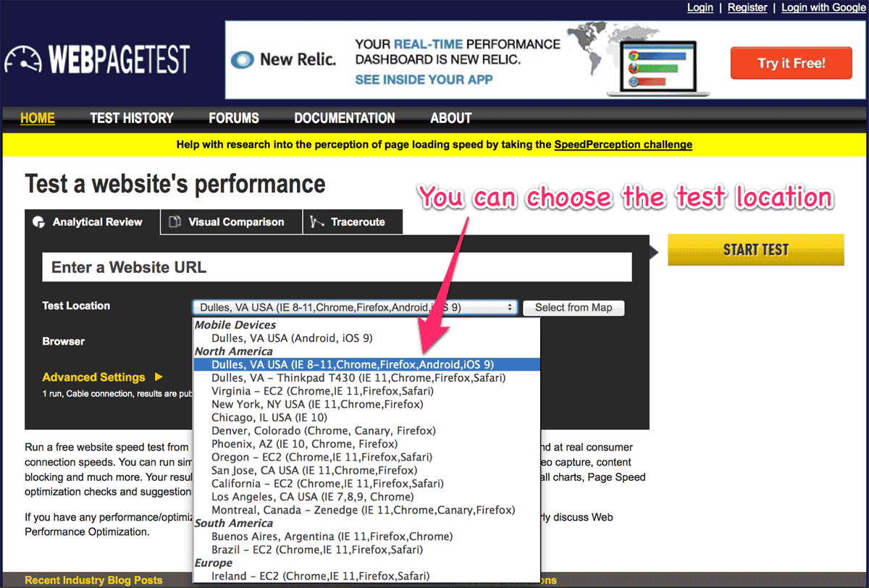Click Recent Industry Blog Posts heading
The height and width of the screenshot is (588, 869).
[x=93, y=581]
